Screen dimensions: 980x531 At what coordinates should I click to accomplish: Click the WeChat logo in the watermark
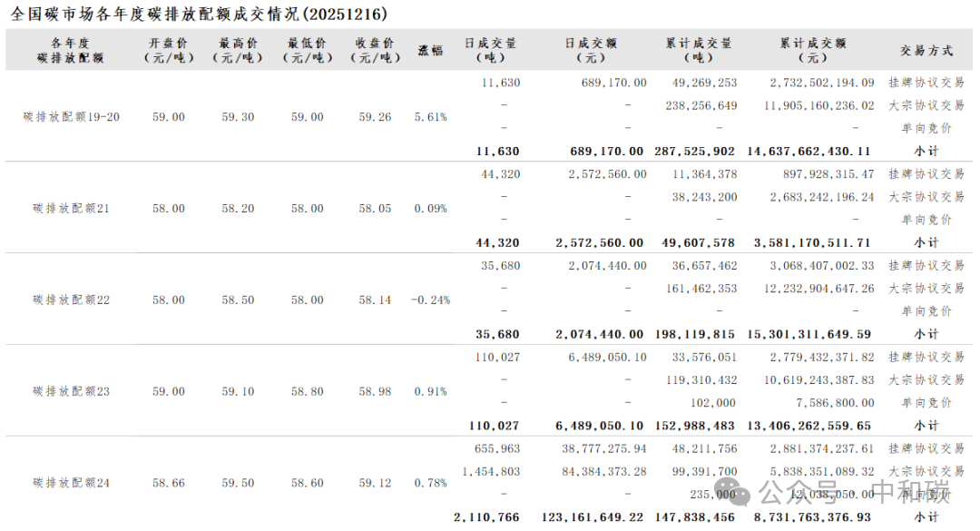tap(738, 492)
